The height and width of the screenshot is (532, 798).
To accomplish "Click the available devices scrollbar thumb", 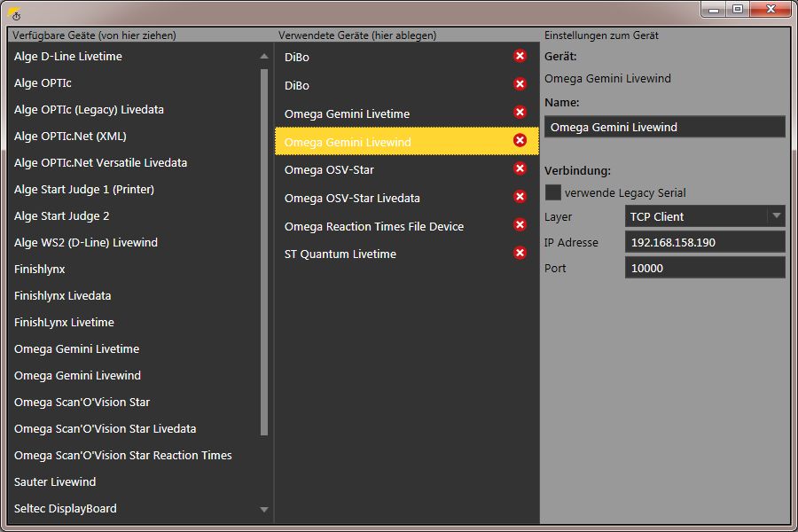I will point(263,252).
